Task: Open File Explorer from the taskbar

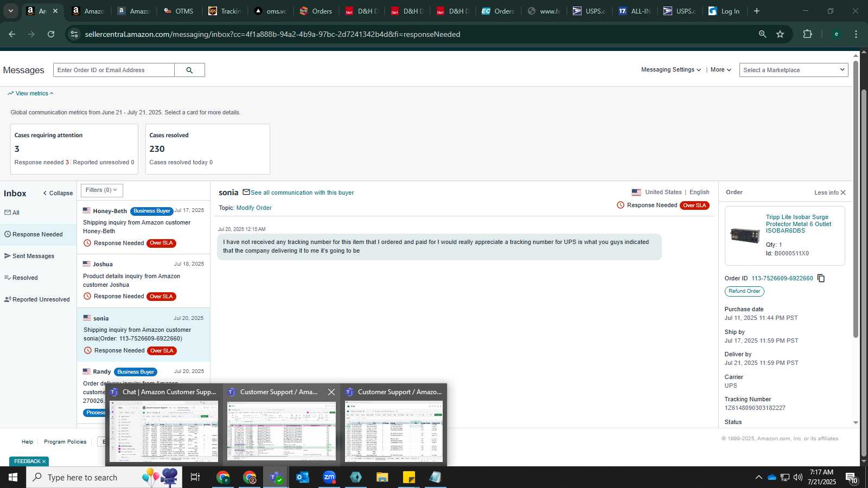Action: (x=382, y=477)
